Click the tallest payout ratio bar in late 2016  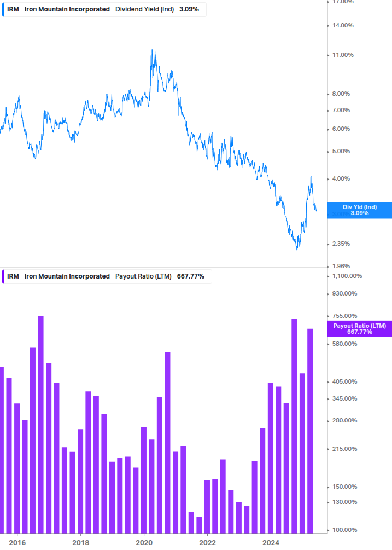tap(40, 425)
